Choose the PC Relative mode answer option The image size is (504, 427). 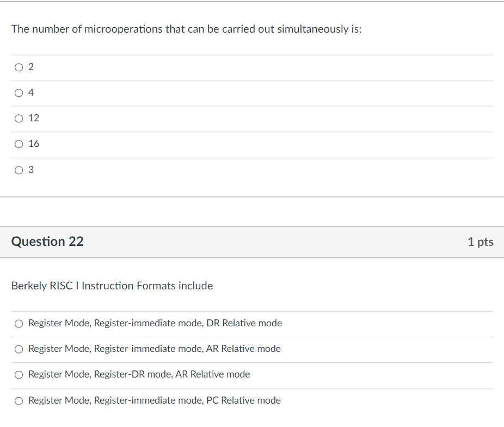click(x=19, y=400)
